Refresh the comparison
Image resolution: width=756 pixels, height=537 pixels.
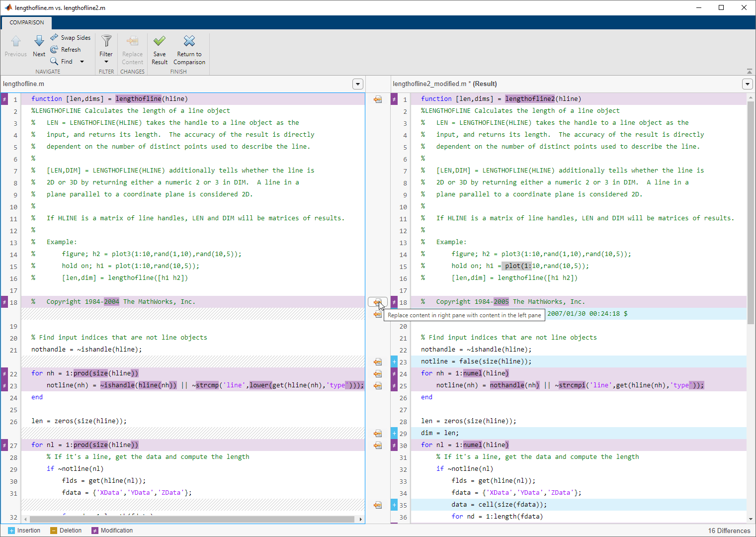click(x=66, y=50)
